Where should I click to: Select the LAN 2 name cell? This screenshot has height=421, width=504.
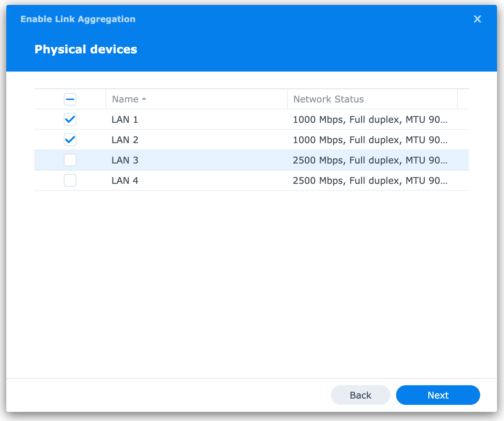pyautogui.click(x=125, y=140)
